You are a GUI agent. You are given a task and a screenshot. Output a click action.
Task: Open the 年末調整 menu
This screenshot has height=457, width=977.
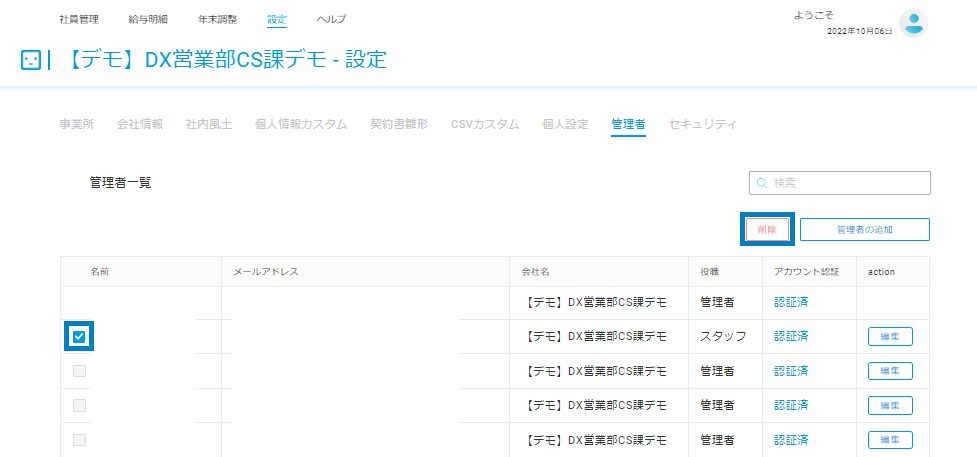(217, 19)
